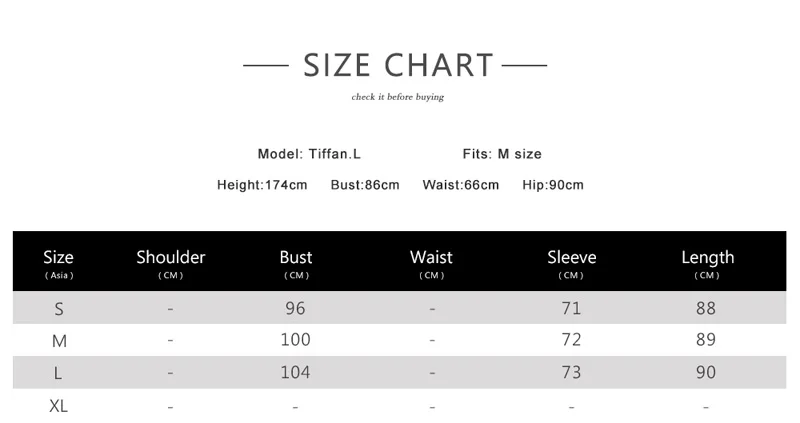Select the M size row label
Image resolution: width=800 pixels, height=423 pixels.
coord(59,341)
